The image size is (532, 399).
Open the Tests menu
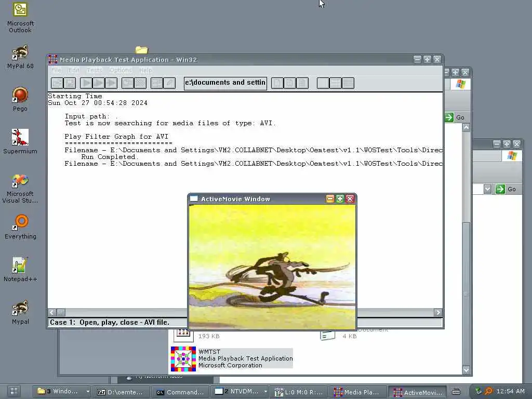click(x=95, y=70)
